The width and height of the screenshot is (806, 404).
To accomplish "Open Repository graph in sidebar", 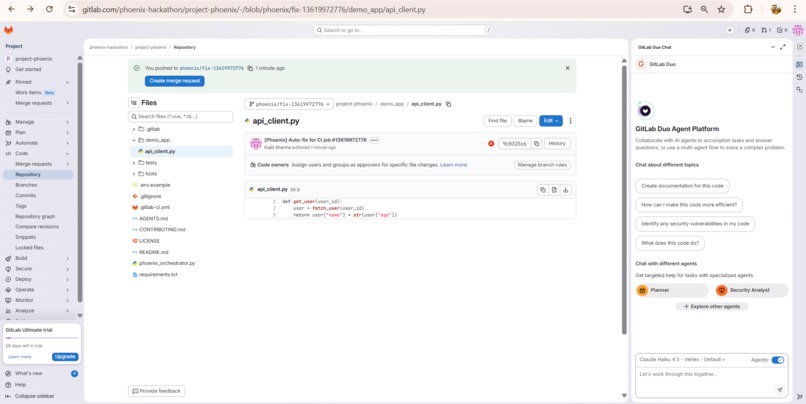I will tap(37, 216).
